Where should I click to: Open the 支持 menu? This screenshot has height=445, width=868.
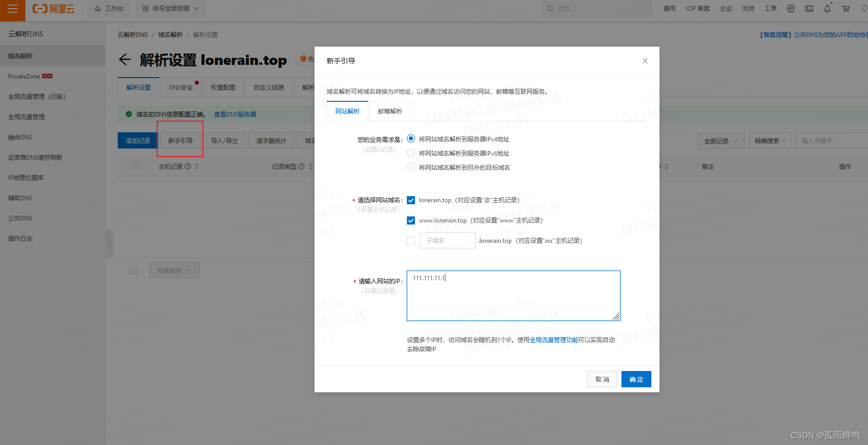coord(748,9)
